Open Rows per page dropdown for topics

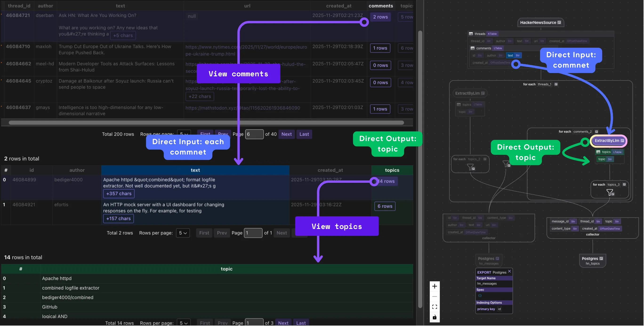tap(184, 323)
